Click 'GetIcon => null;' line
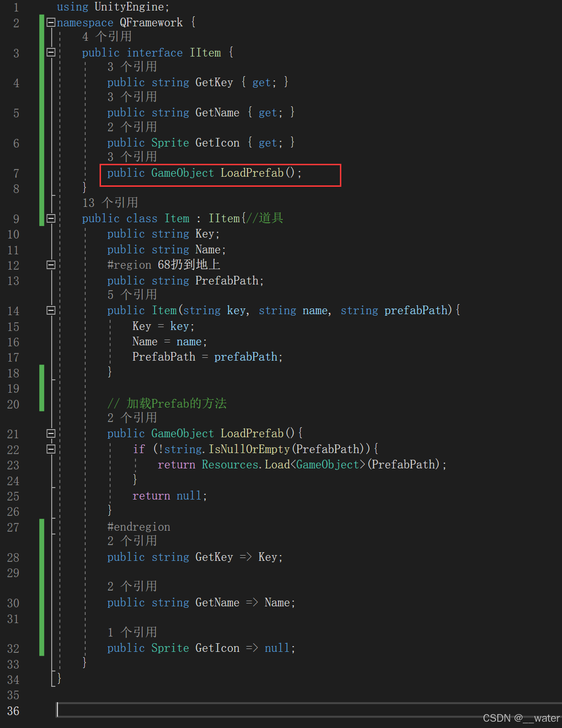The height and width of the screenshot is (728, 562). (x=245, y=648)
